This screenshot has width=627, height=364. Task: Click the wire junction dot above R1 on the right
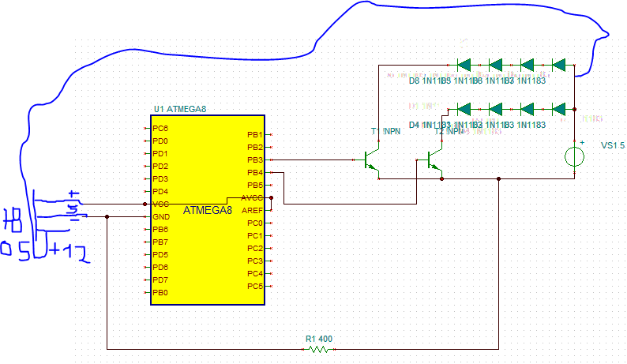point(498,178)
